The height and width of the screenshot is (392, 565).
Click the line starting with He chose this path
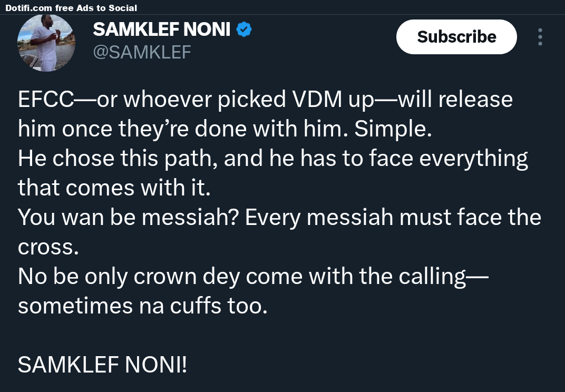point(272,159)
